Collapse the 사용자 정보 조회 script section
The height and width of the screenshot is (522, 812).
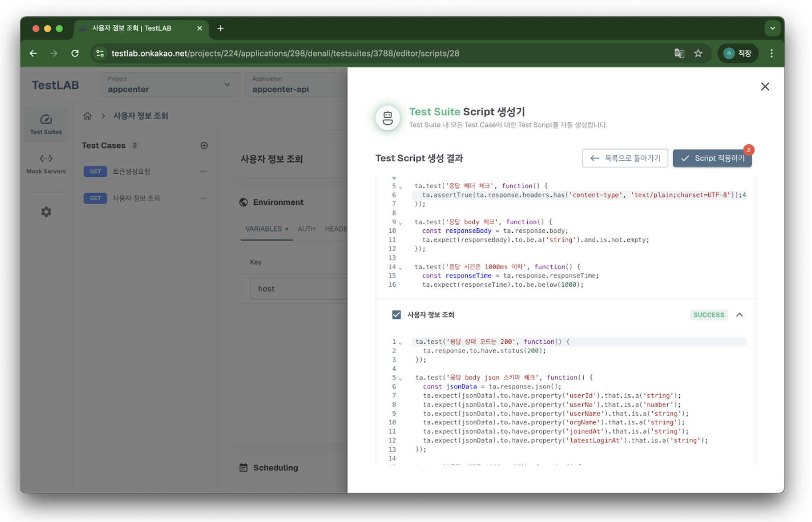[739, 315]
